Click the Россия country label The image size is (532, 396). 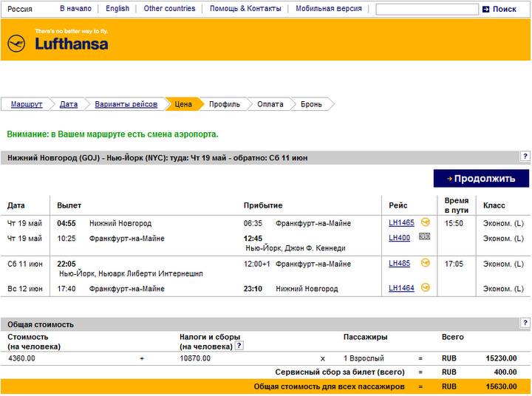click(x=20, y=9)
